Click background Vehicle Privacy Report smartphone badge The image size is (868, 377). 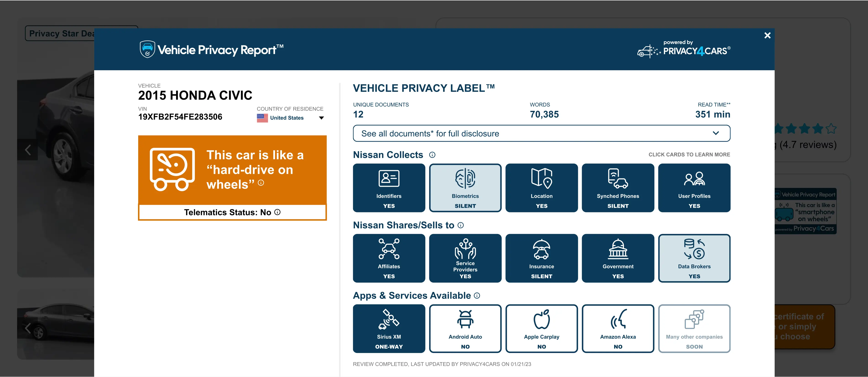805,211
